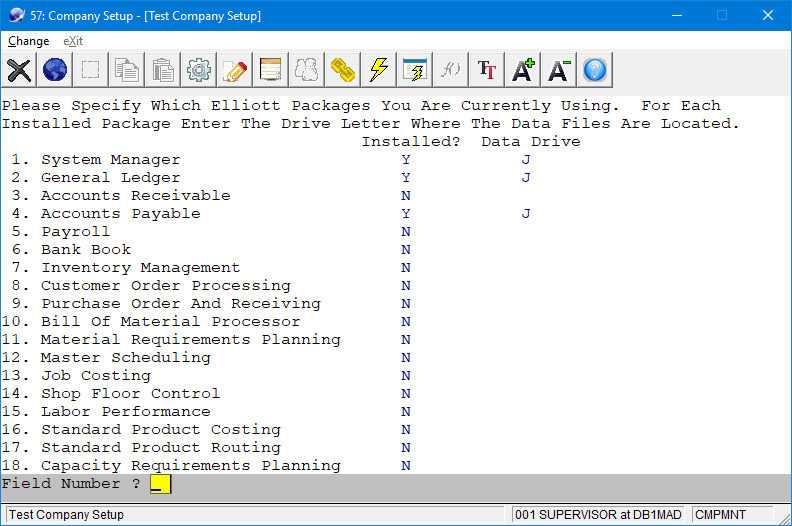
Task: Click the Installed value for Accounts Receivable
Action: point(406,196)
